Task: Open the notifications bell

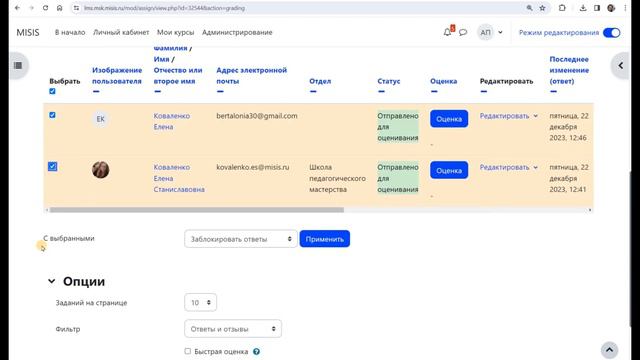Action: 448,32
